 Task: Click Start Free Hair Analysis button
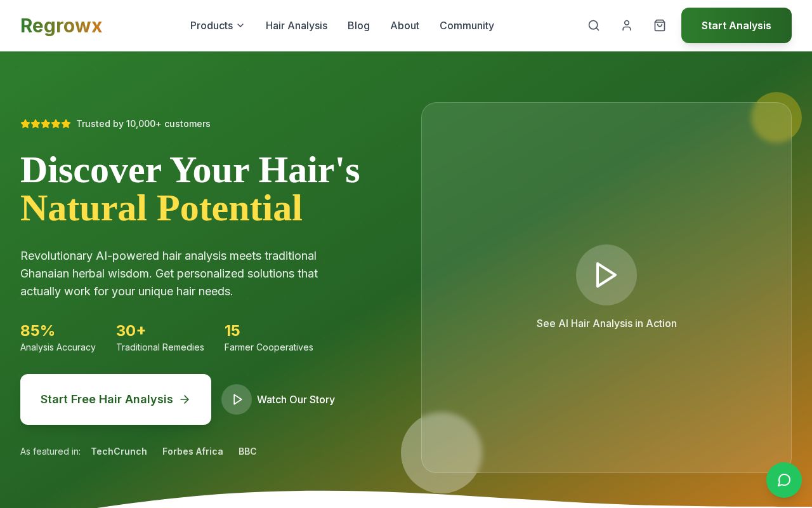point(115,399)
